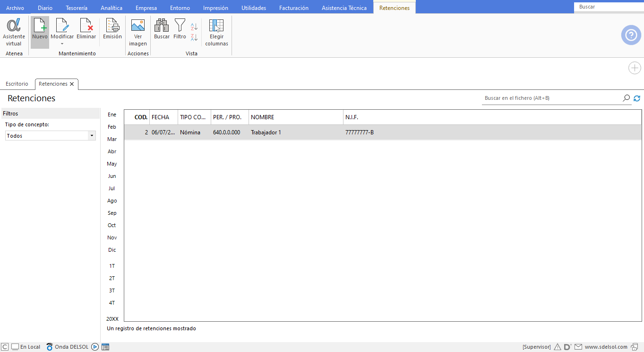Create a new retention with Nuevo

point(40,32)
